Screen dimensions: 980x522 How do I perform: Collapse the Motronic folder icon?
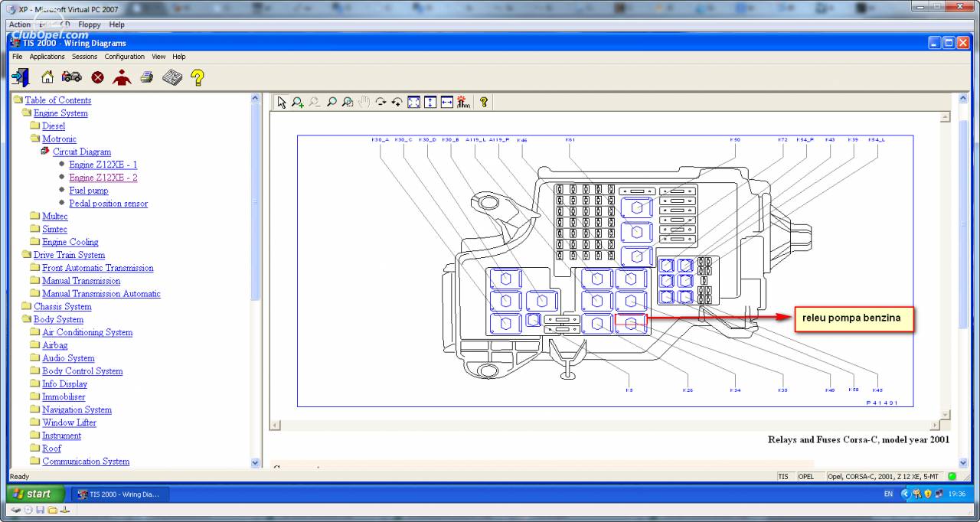(35, 139)
